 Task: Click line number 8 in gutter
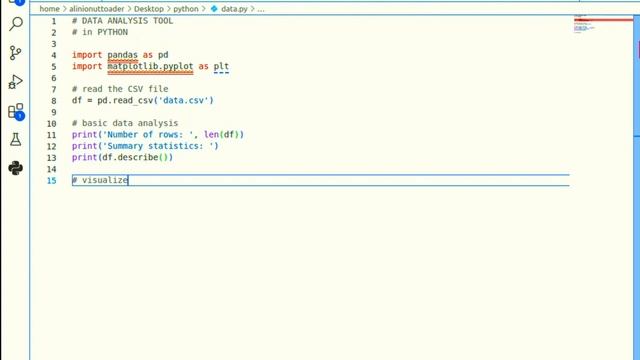(54, 100)
